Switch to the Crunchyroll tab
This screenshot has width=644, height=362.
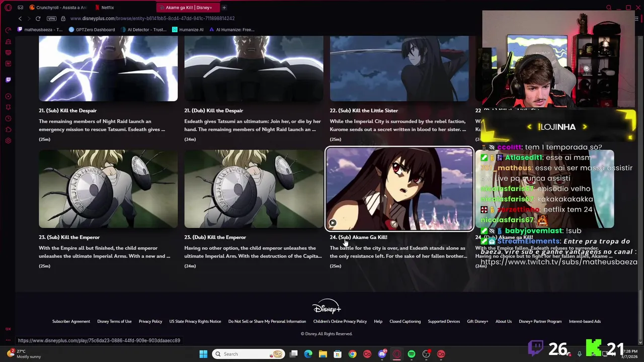point(58,8)
